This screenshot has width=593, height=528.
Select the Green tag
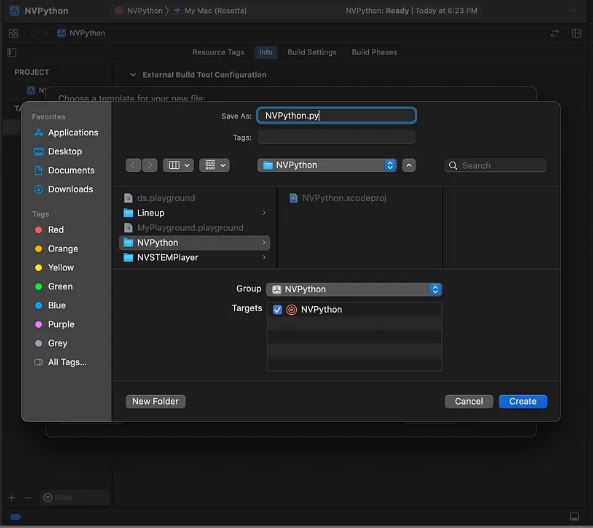54,286
